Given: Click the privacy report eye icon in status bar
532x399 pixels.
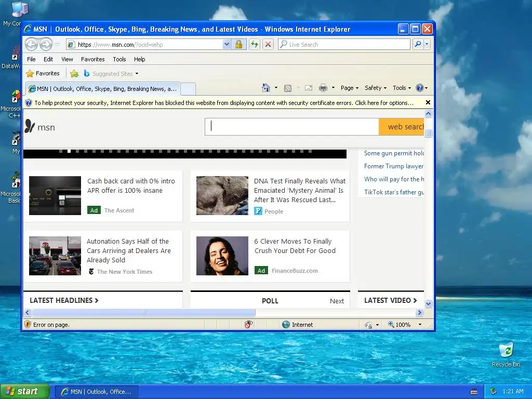Looking at the screenshot, I should (248, 325).
